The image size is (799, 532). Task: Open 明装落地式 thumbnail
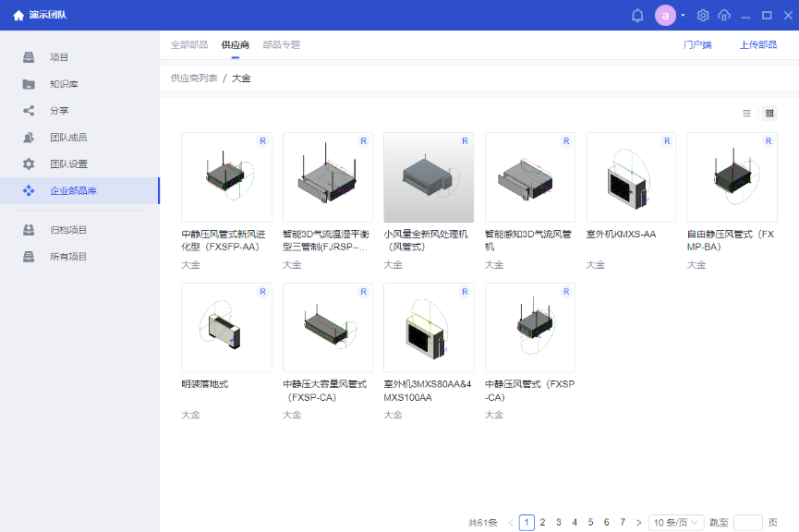pos(226,328)
